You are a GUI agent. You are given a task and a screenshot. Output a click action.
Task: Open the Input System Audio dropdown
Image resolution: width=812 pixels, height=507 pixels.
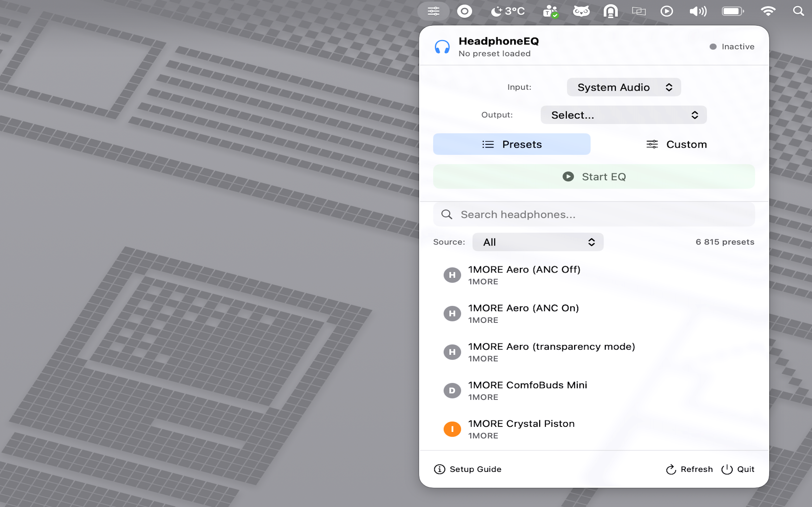(624, 87)
